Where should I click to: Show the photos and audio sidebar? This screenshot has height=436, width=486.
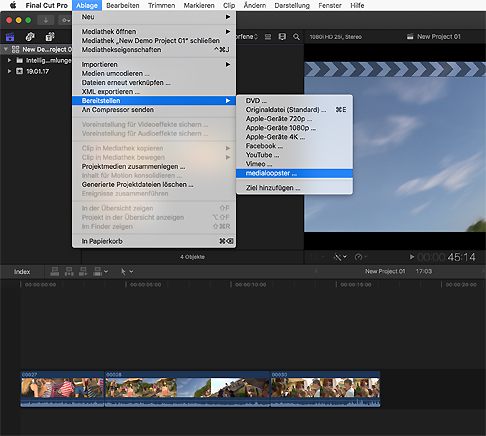point(30,36)
